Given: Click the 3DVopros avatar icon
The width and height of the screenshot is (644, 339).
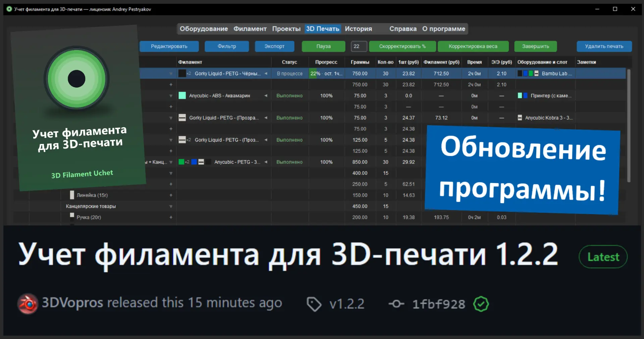Looking at the screenshot, I should pyautogui.click(x=28, y=304).
